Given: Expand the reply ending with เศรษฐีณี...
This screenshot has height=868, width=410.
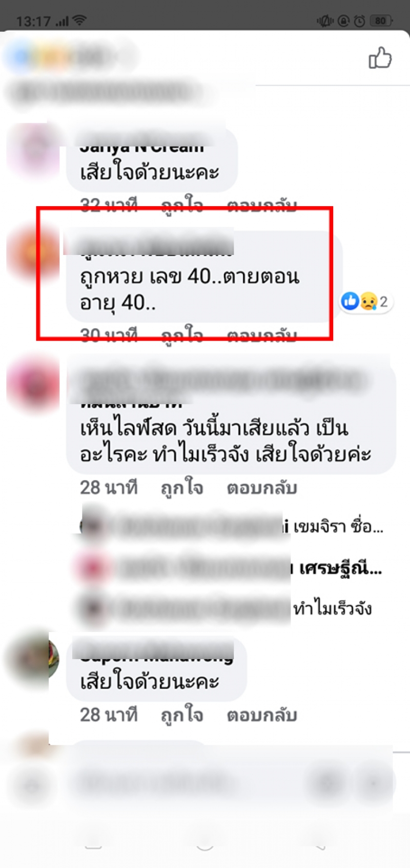Looking at the screenshot, I should (x=229, y=568).
